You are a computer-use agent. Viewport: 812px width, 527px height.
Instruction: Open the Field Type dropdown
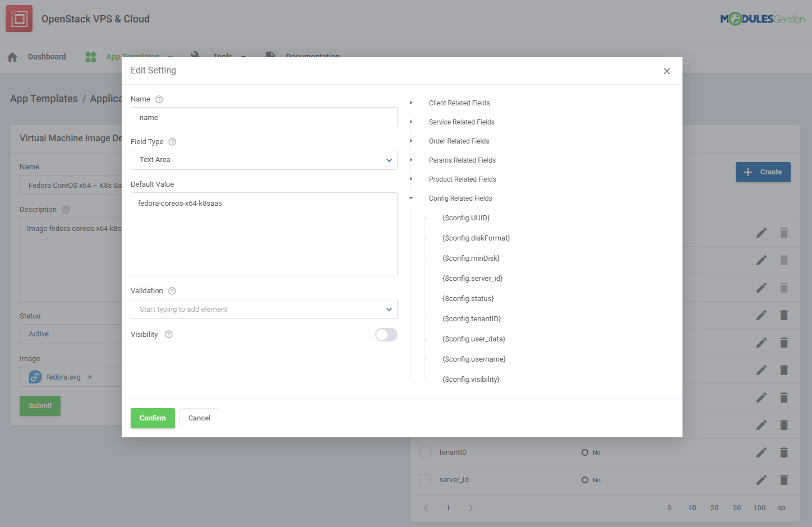264,160
